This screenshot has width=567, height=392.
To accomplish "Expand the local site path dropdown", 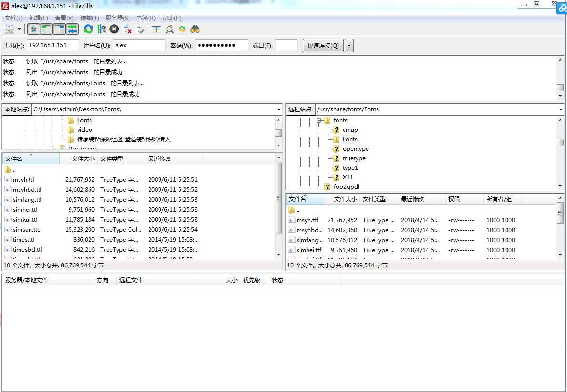I will tap(279, 109).
